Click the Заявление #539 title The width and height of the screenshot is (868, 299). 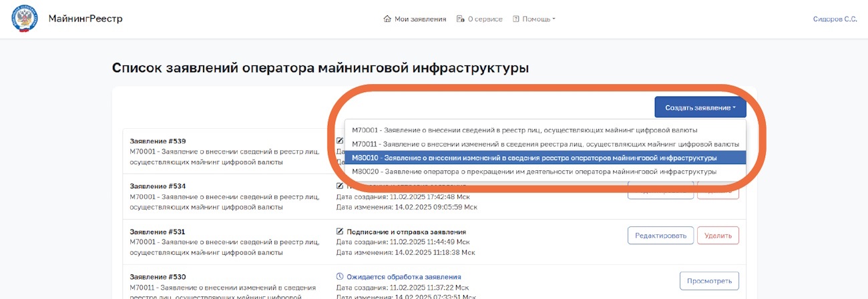tap(158, 141)
